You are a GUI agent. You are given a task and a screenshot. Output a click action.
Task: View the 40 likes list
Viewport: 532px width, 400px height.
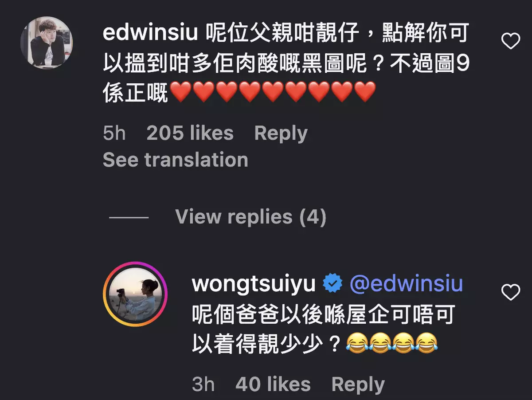(x=273, y=384)
